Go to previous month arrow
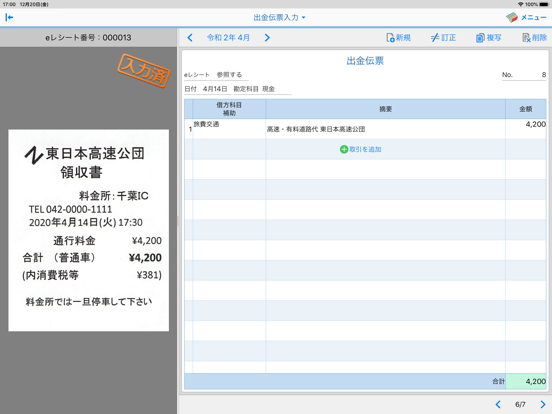 [x=190, y=38]
